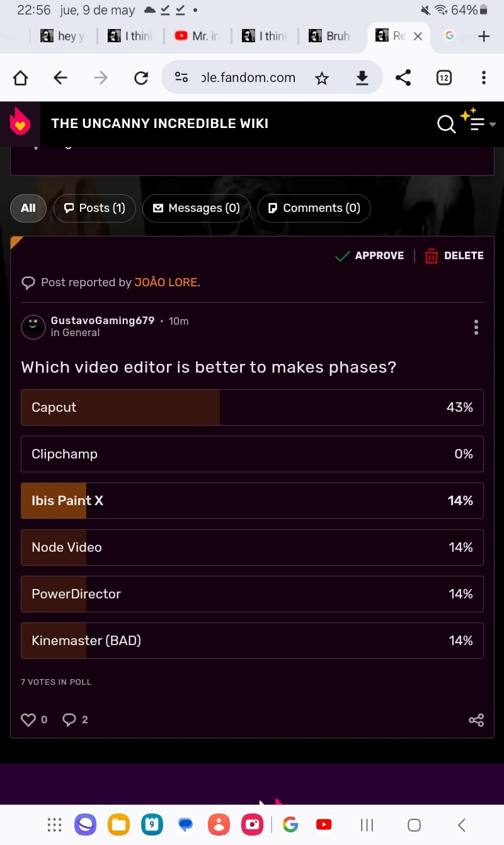Delete the reported post
The image size is (504, 845).
(x=454, y=255)
